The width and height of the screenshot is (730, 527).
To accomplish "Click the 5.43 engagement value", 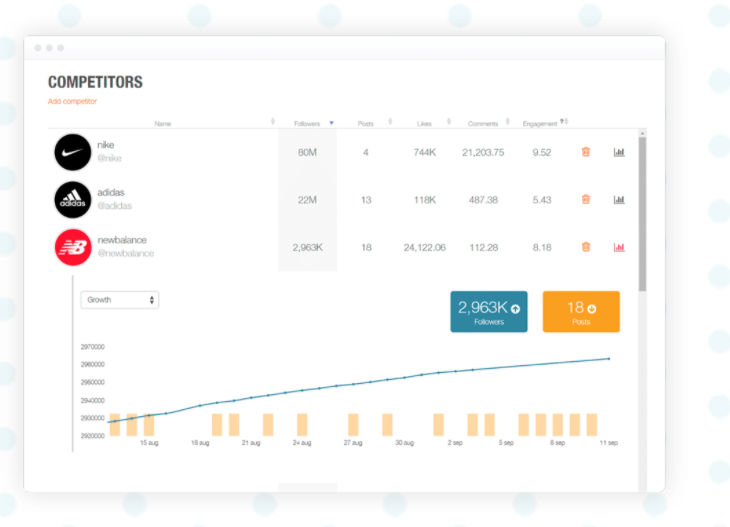I will tap(542, 200).
